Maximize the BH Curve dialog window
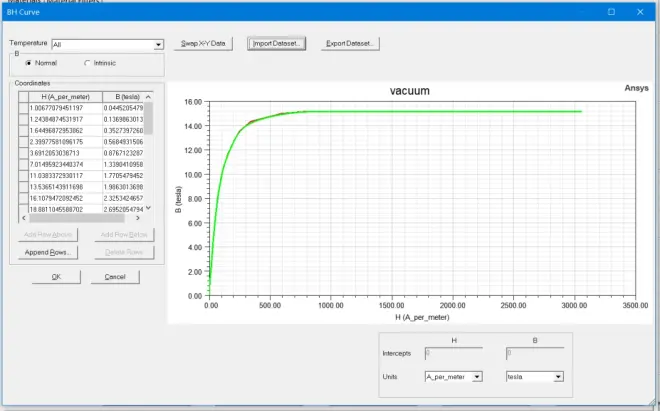The width and height of the screenshot is (660, 411). [611, 12]
